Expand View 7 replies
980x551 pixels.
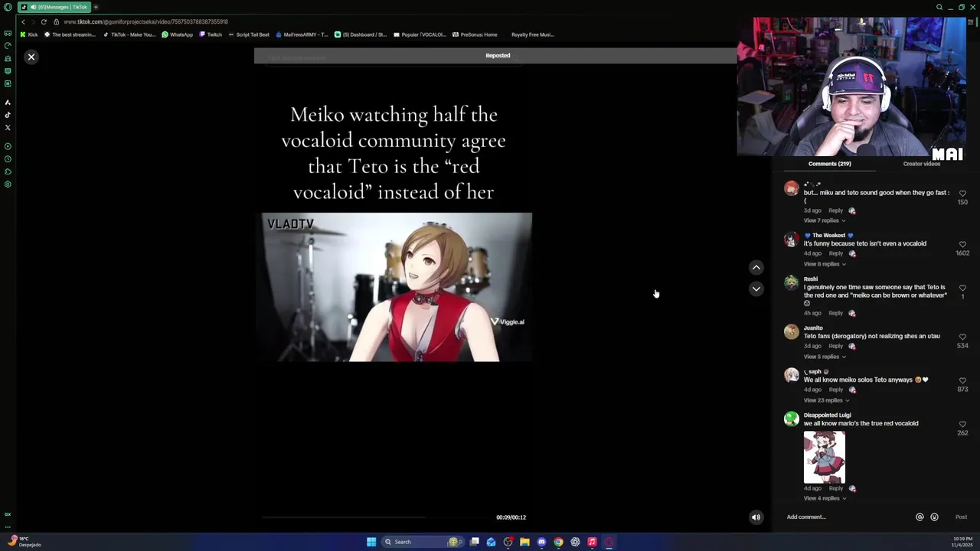[x=824, y=220]
